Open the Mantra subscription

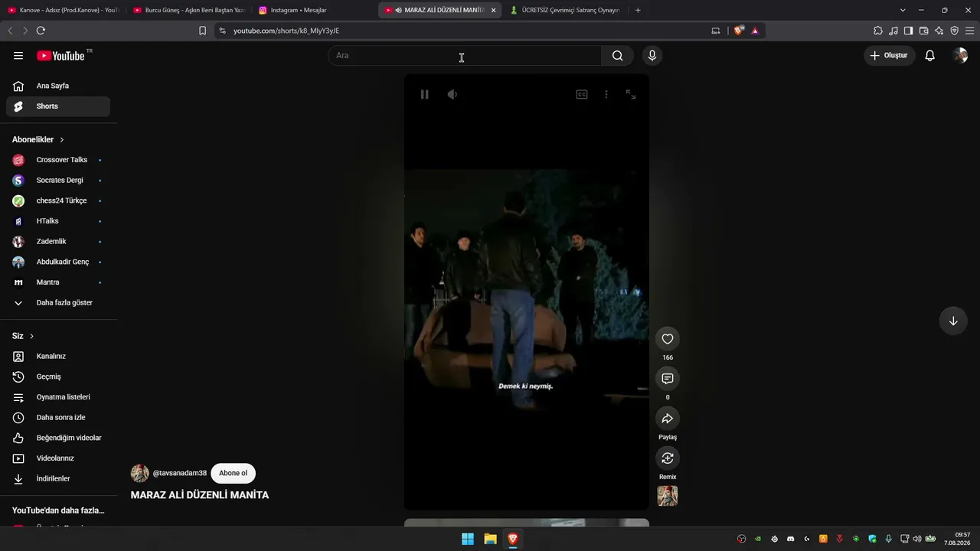pyautogui.click(x=58, y=282)
